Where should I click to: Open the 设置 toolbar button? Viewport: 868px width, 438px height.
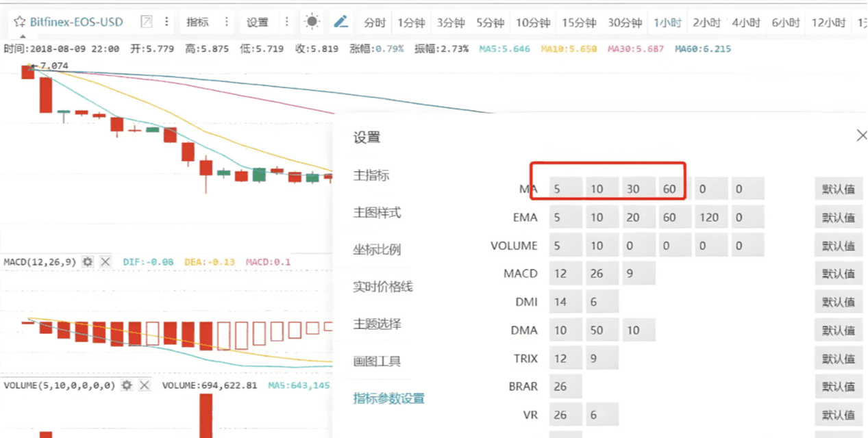pos(258,22)
